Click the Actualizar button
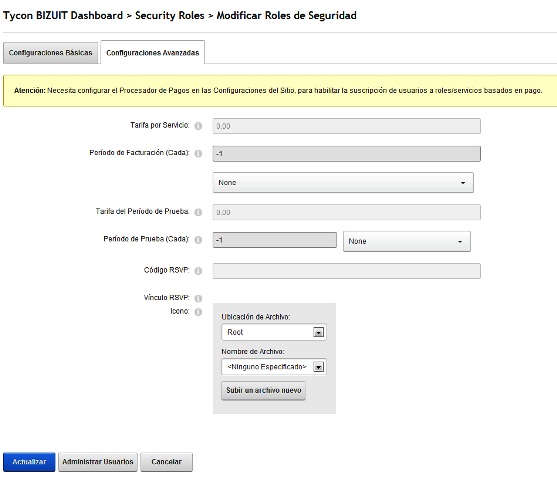Image resolution: width=557 pixels, height=480 pixels. click(x=29, y=462)
